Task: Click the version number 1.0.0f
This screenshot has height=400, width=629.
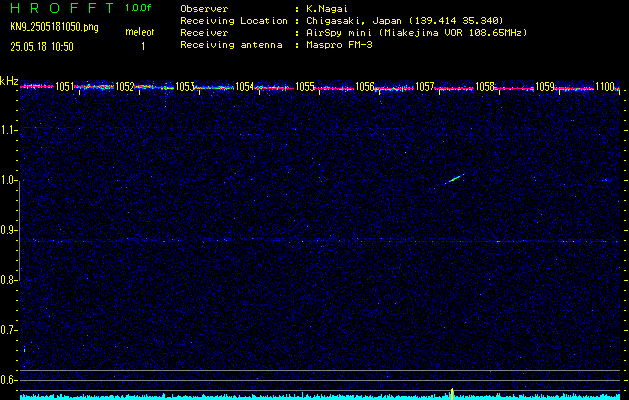Action: (x=138, y=8)
